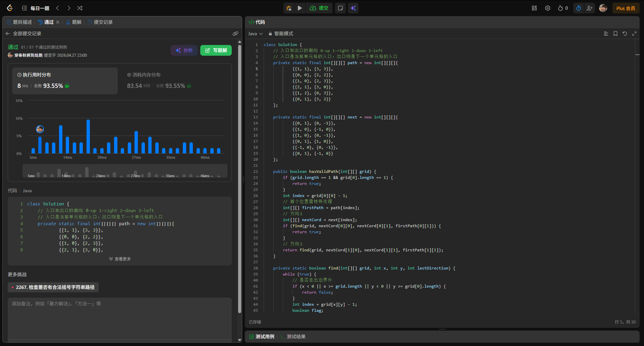Image resolution: width=644 pixels, height=346 pixels.
Task: Open the Plus 会员 membership button
Action: pos(626,8)
